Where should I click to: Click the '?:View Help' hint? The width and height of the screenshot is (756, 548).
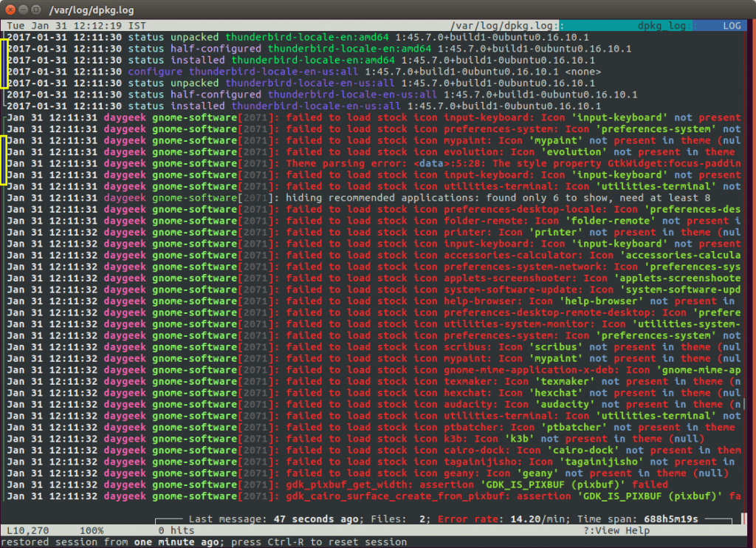coord(616,530)
